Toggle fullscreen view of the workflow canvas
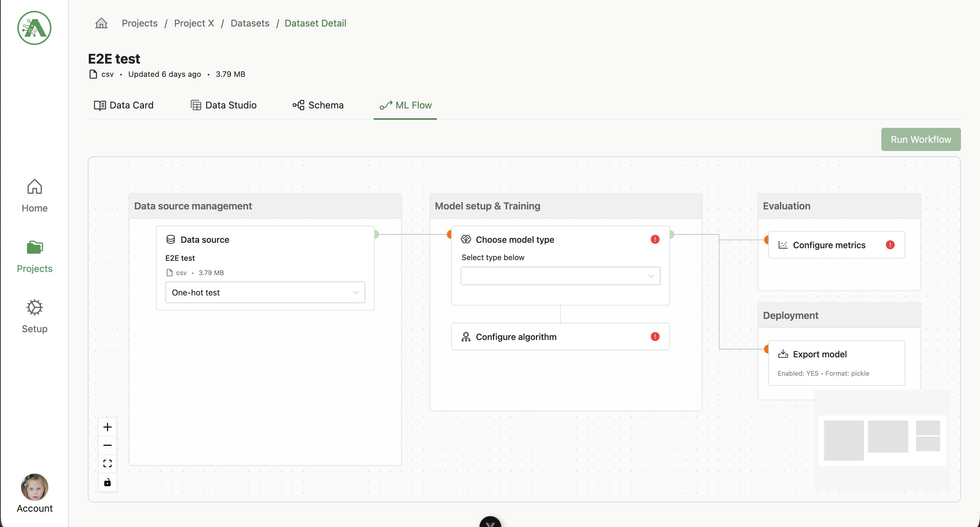980x527 pixels. click(107, 463)
